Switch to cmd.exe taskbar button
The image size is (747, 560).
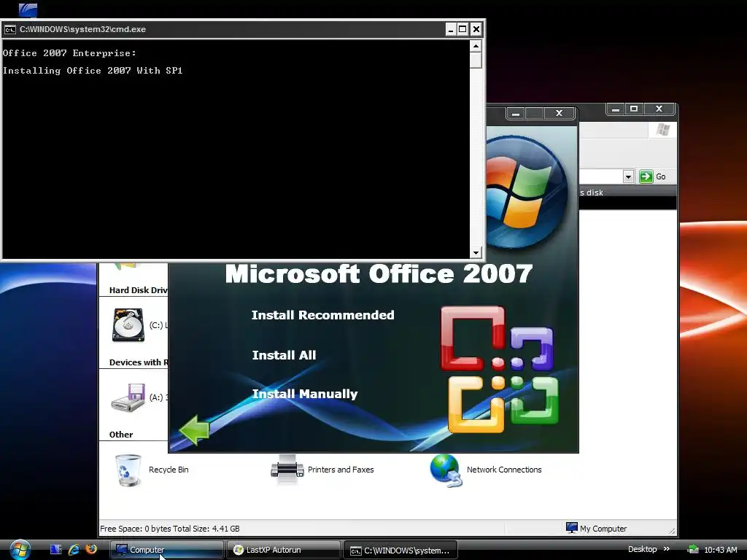tap(400, 550)
